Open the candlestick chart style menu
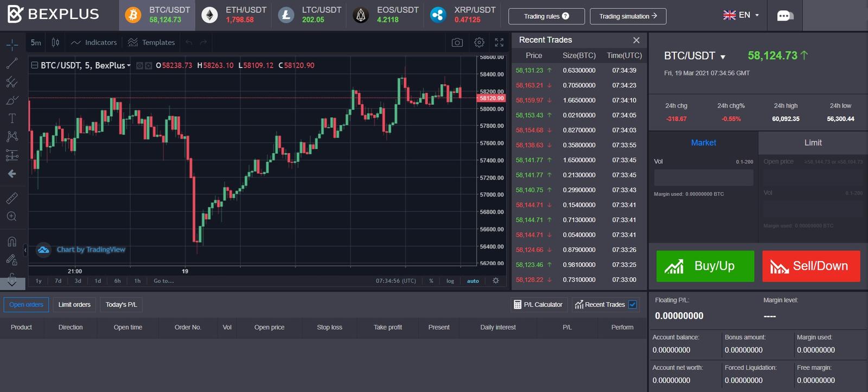This screenshot has width=868, height=392. (x=55, y=42)
